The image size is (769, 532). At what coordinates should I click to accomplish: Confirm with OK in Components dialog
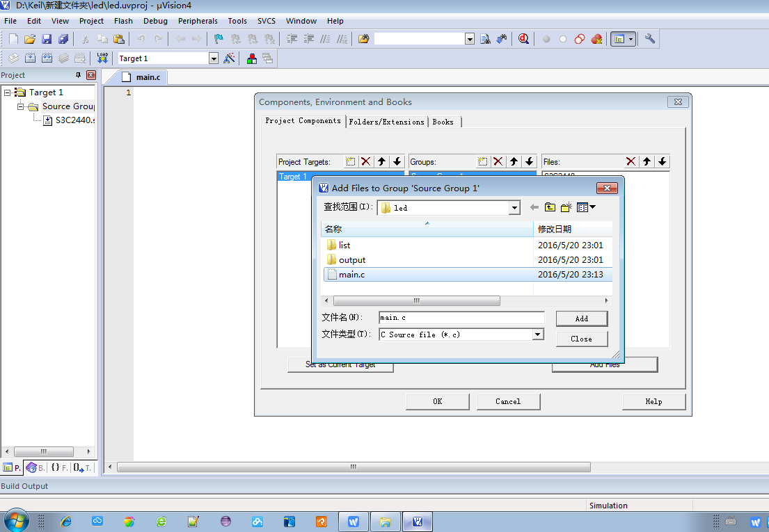point(438,402)
